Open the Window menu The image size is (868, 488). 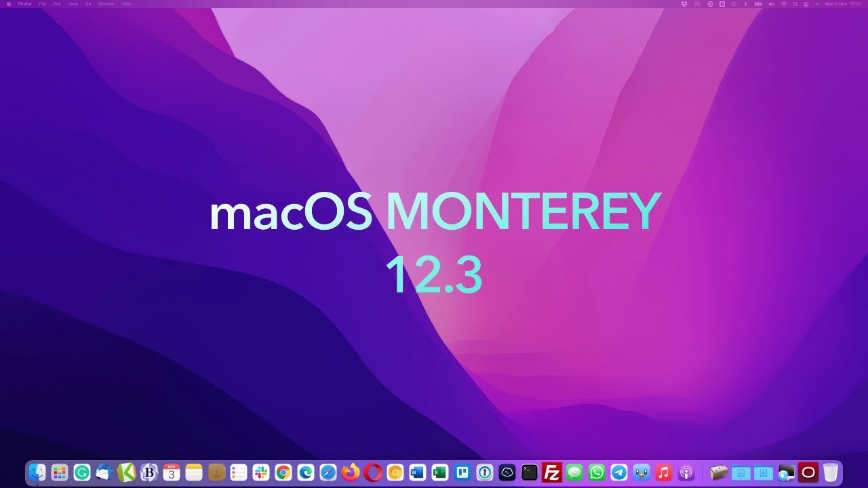pyautogui.click(x=106, y=4)
